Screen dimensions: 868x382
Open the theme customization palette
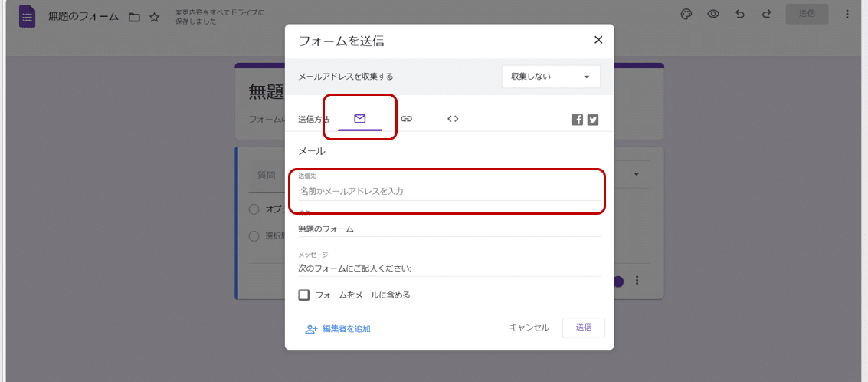[686, 14]
